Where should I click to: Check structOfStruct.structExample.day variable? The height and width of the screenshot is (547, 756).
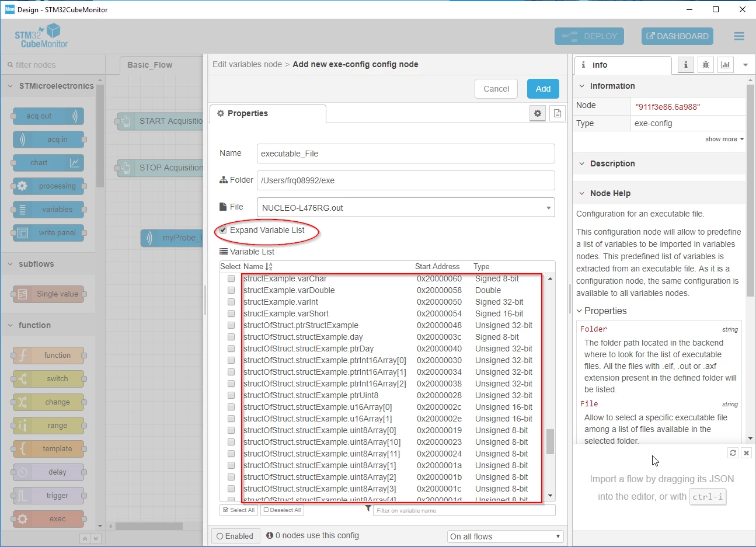coord(231,337)
